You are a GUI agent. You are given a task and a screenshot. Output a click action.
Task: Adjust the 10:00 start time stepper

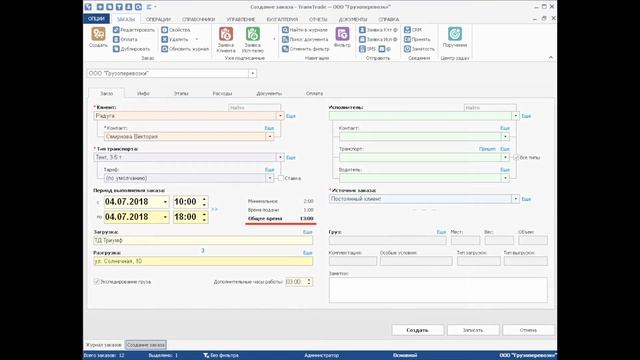pos(204,202)
